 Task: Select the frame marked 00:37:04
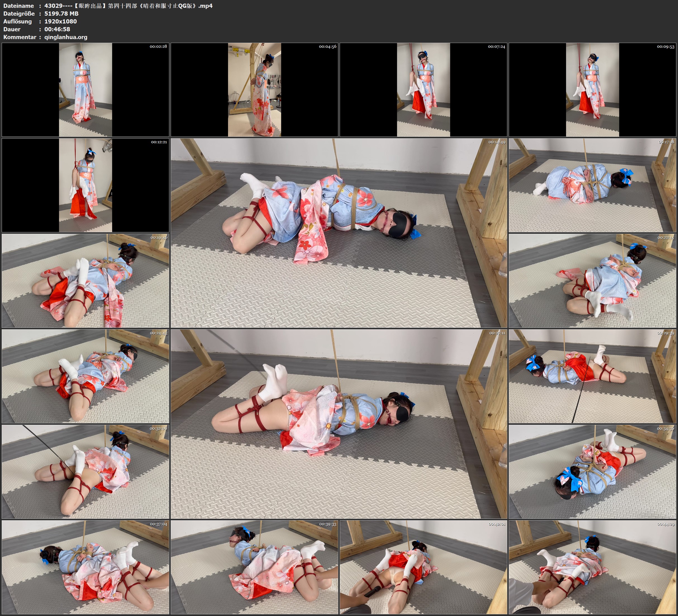tap(85, 567)
